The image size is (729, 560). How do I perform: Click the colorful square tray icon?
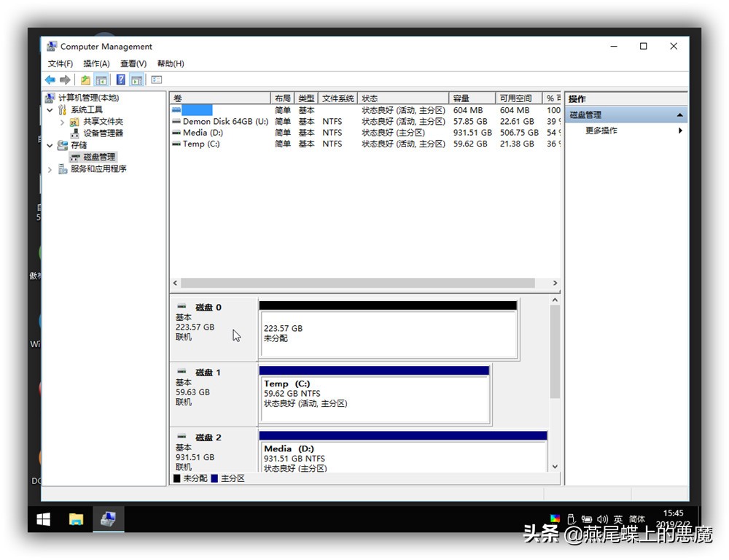[555, 518]
